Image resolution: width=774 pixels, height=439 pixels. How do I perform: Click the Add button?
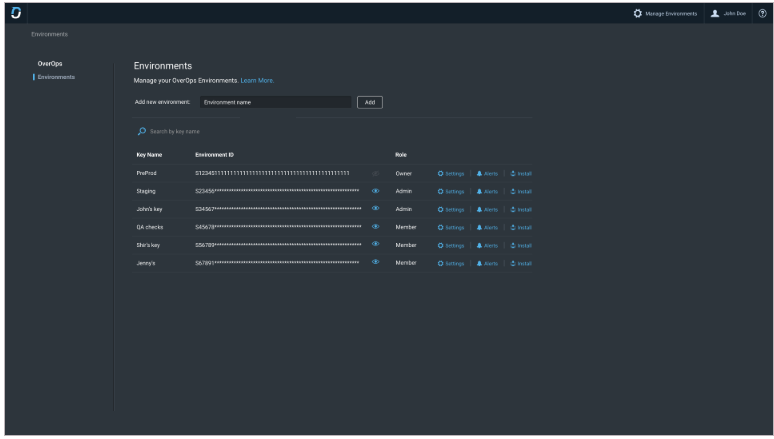pos(370,102)
